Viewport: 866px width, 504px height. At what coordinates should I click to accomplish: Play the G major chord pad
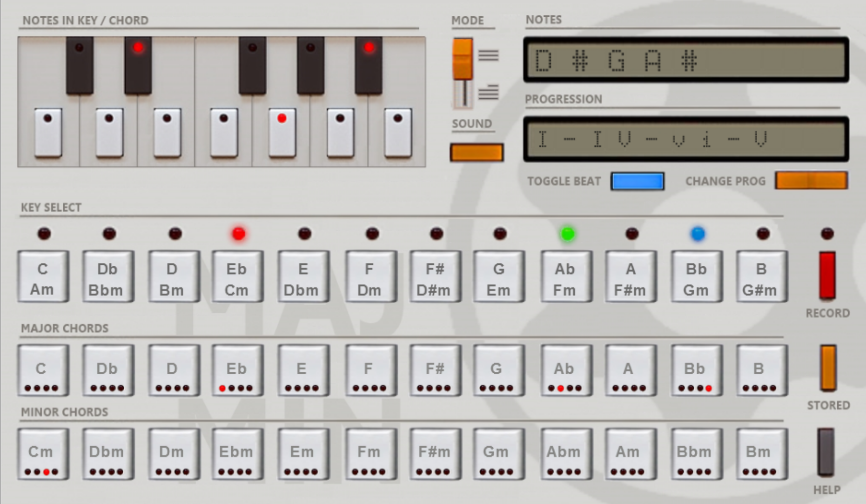[x=499, y=370]
